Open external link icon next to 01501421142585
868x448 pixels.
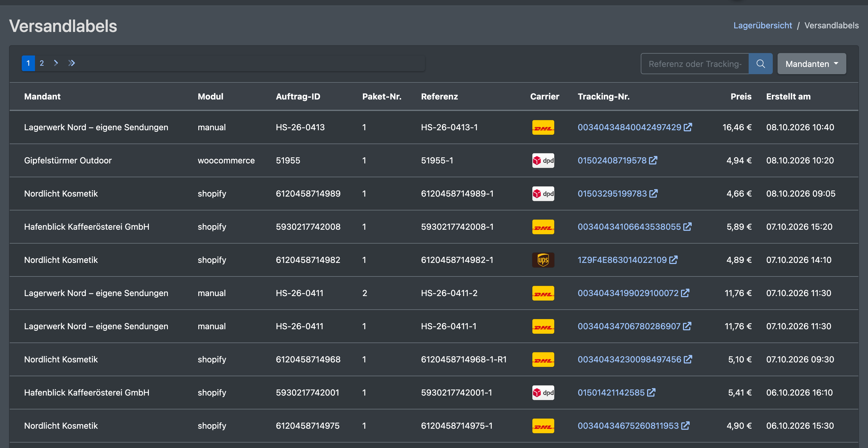(x=651, y=393)
